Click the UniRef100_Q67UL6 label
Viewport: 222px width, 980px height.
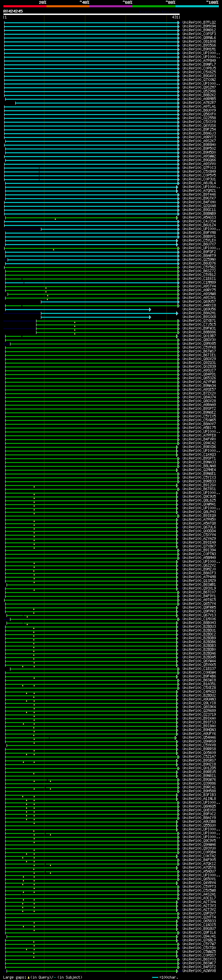[199, 527]
